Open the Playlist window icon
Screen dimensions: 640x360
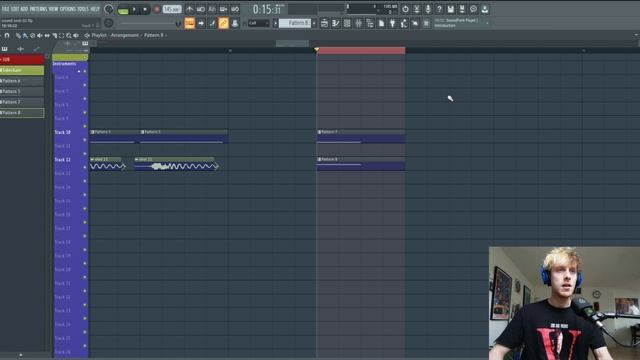click(x=324, y=23)
